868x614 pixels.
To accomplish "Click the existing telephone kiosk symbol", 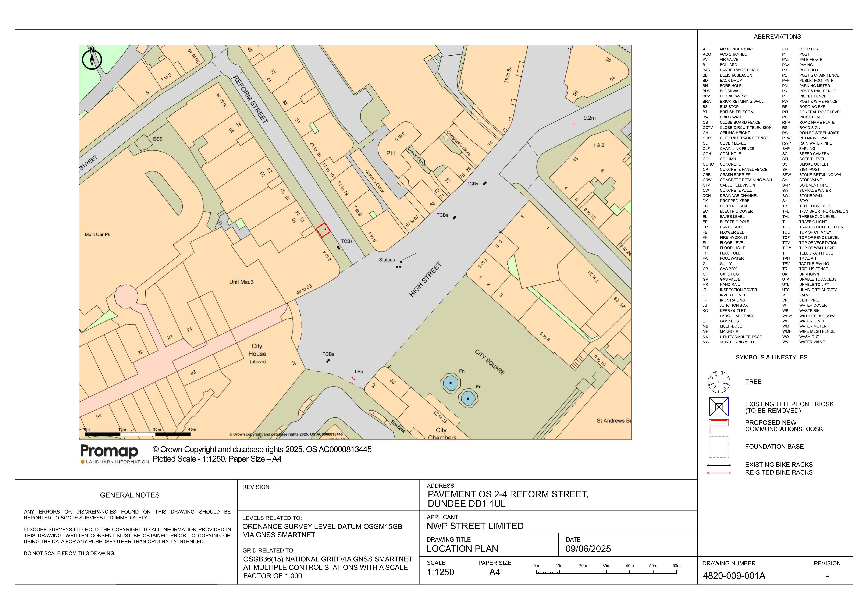I will (x=719, y=407).
